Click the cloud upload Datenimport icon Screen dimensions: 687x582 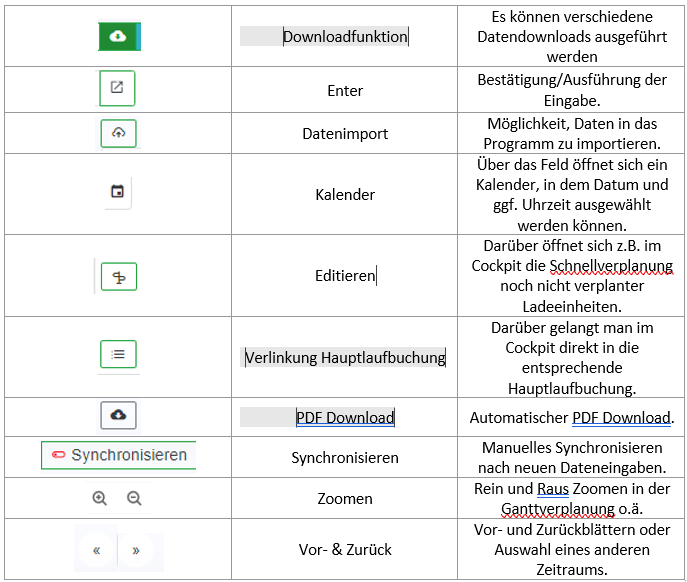(x=118, y=133)
